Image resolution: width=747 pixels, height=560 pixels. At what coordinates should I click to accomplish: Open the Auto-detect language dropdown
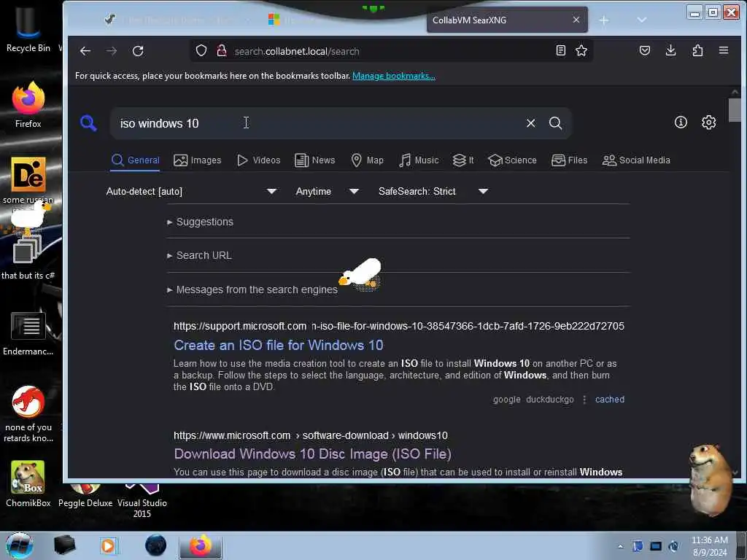(x=191, y=192)
